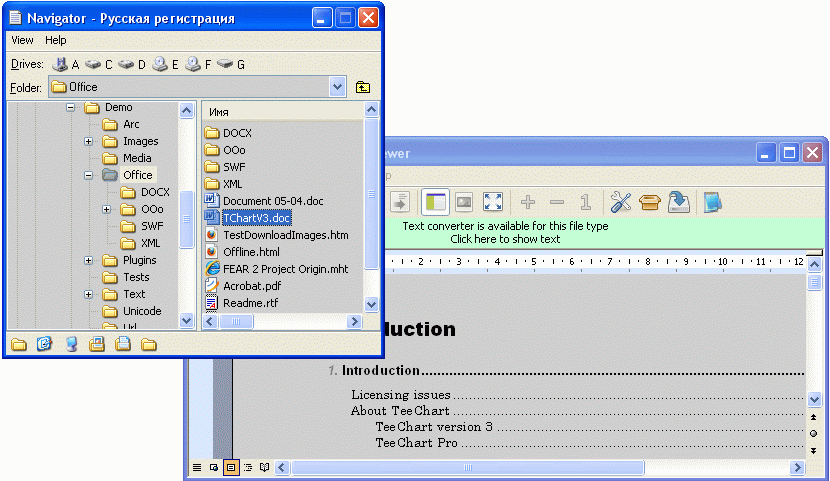Image resolution: width=830 pixels, height=481 pixels.
Task: Click the picture folder icon in Navigator's bottom toolbar
Action: coord(97,344)
